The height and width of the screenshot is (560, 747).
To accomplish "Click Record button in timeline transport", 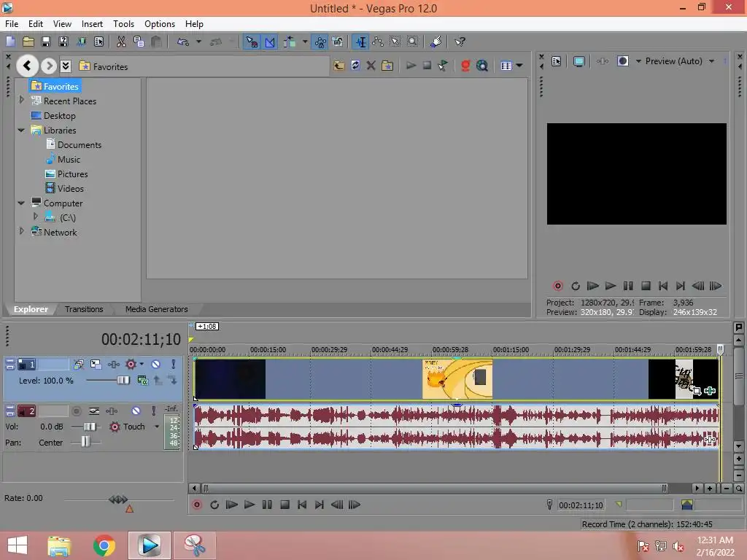I will pos(197,505).
